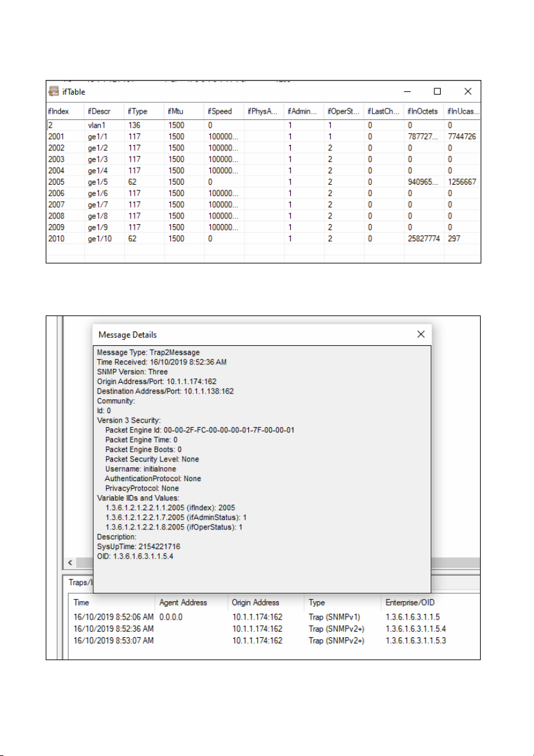Minimize the ifTable window
534x756 pixels.
[x=408, y=91]
